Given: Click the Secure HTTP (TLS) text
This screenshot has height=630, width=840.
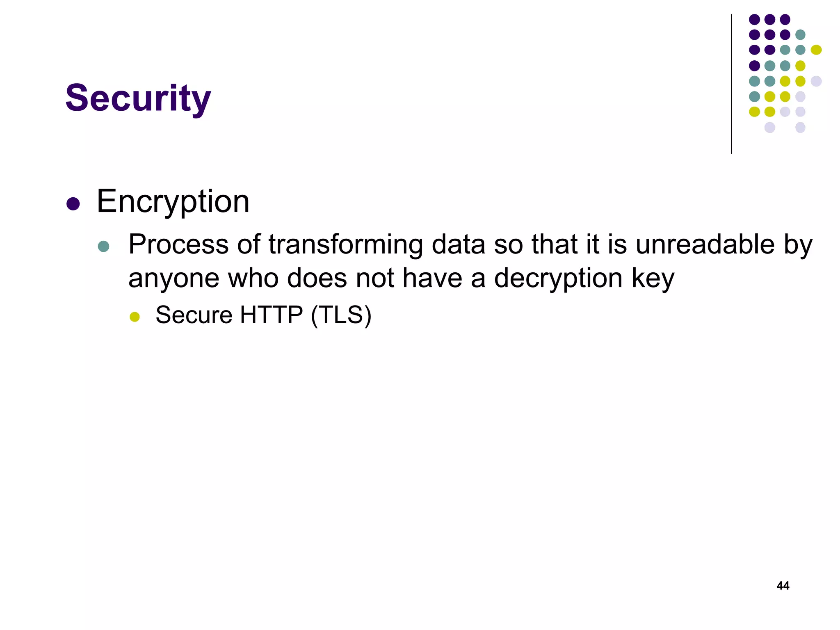Looking at the screenshot, I should click(x=264, y=315).
